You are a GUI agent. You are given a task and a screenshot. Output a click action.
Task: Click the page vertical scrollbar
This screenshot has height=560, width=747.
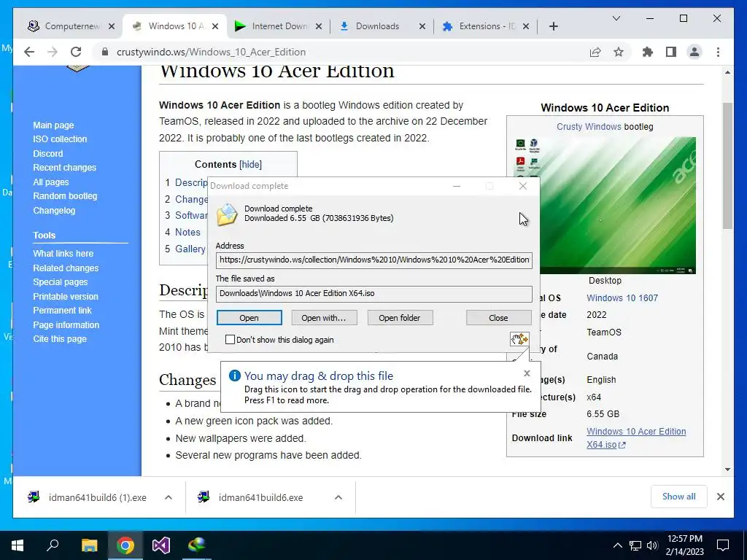(727, 165)
